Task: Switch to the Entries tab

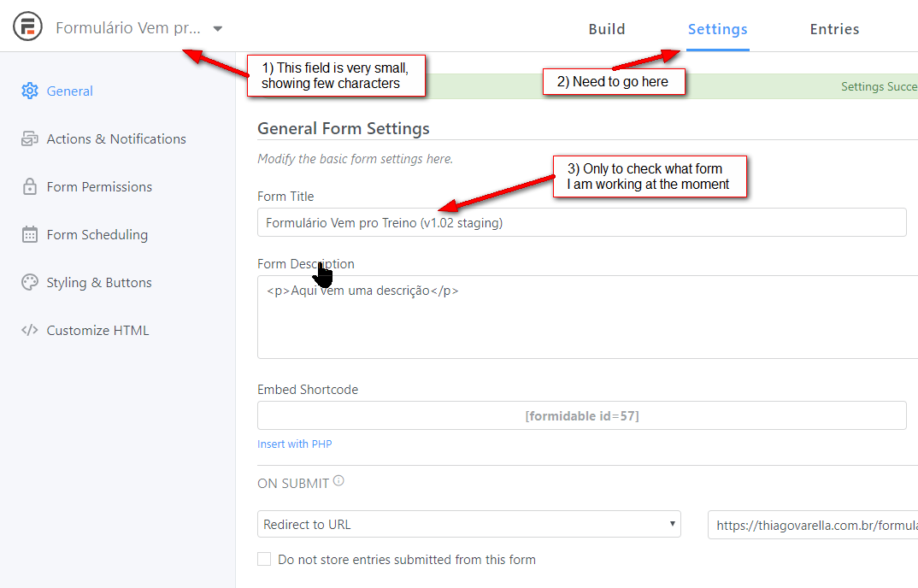Action: coord(834,29)
